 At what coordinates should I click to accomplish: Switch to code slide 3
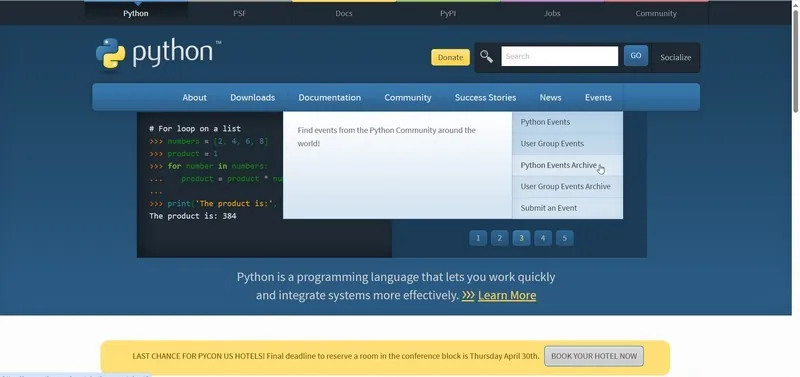[x=521, y=238]
